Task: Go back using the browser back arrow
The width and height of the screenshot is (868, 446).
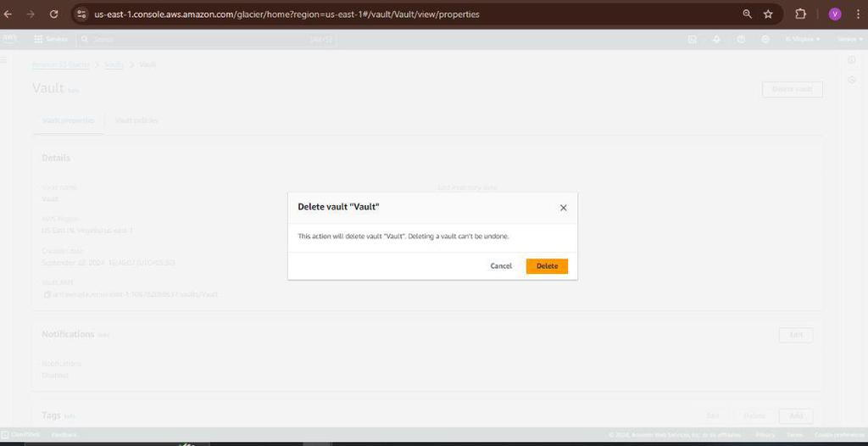Action: point(8,14)
